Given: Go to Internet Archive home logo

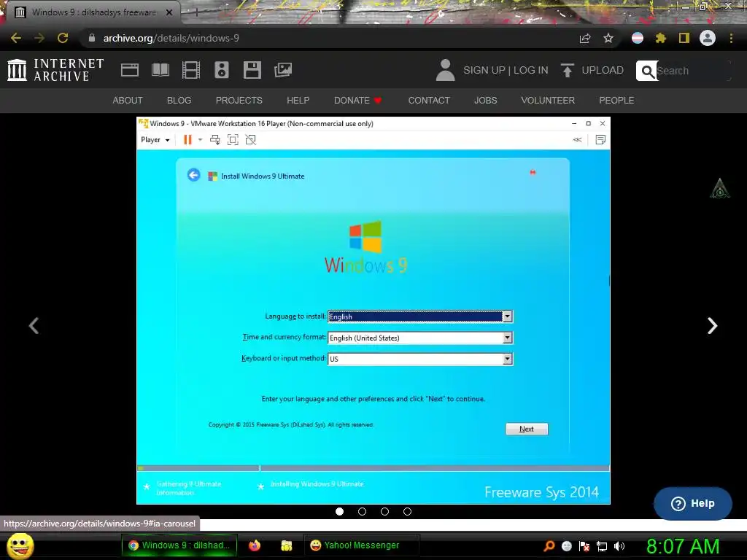Looking at the screenshot, I should click(x=55, y=70).
